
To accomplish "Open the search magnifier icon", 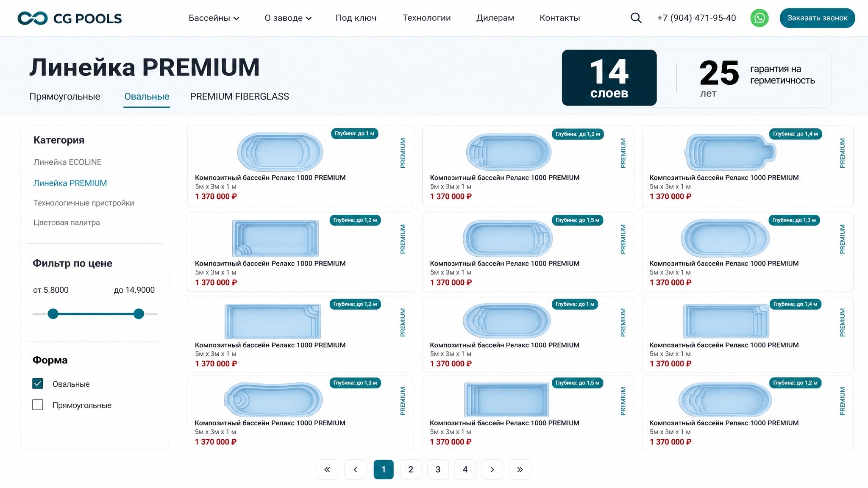I will coord(636,18).
